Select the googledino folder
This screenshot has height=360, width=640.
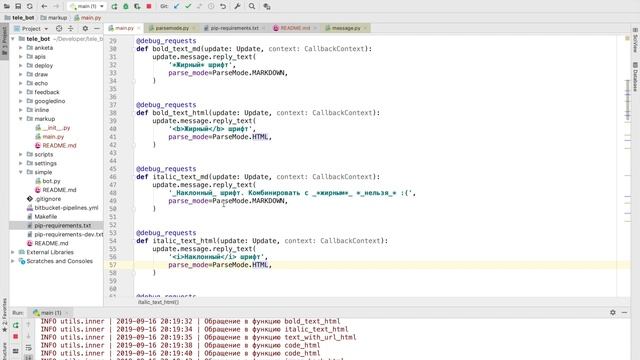(49, 101)
